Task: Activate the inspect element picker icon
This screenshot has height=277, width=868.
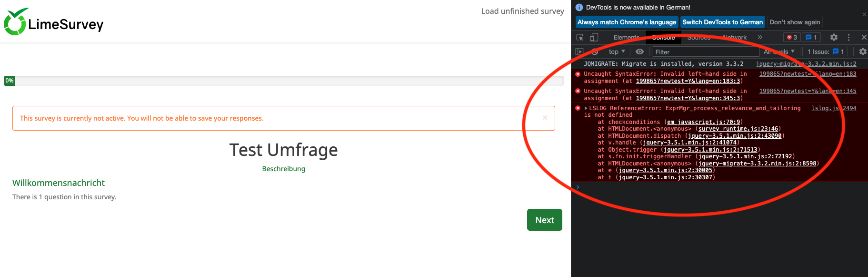Action: tap(580, 37)
